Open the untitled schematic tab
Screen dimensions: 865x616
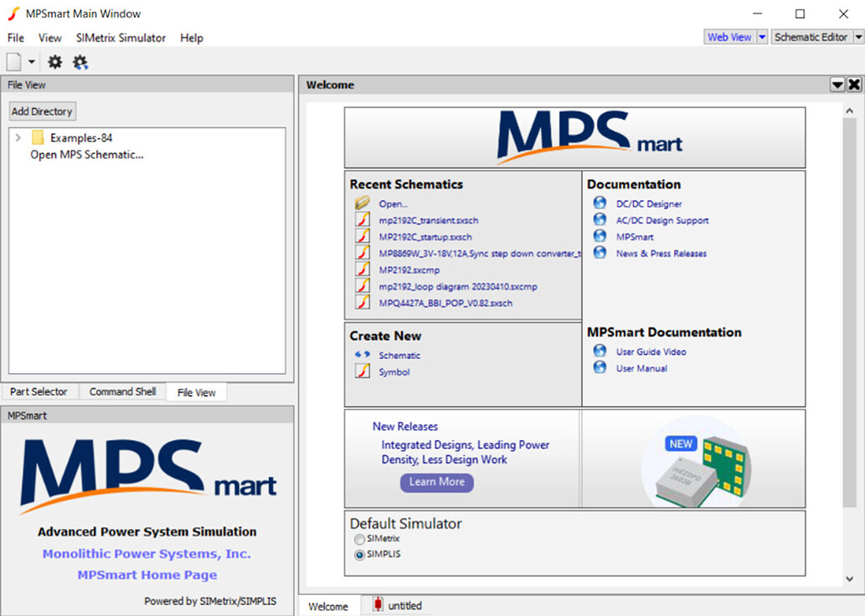[x=397, y=605]
